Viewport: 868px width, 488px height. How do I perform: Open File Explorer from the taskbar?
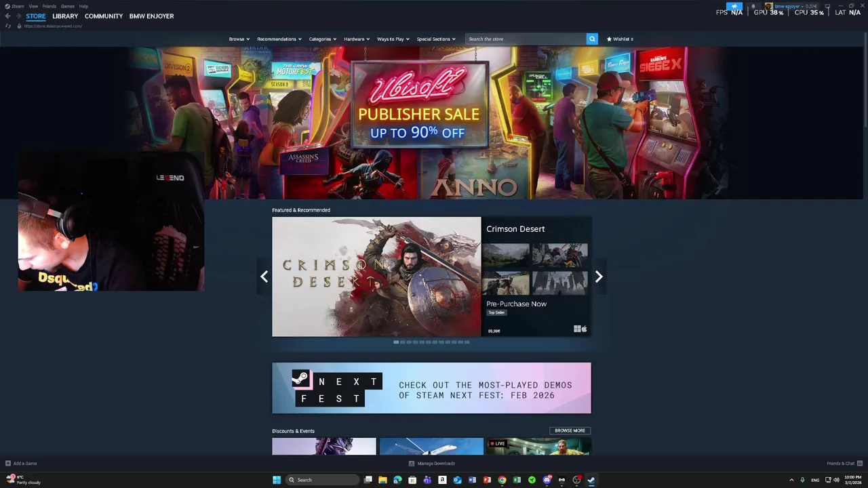point(382,480)
